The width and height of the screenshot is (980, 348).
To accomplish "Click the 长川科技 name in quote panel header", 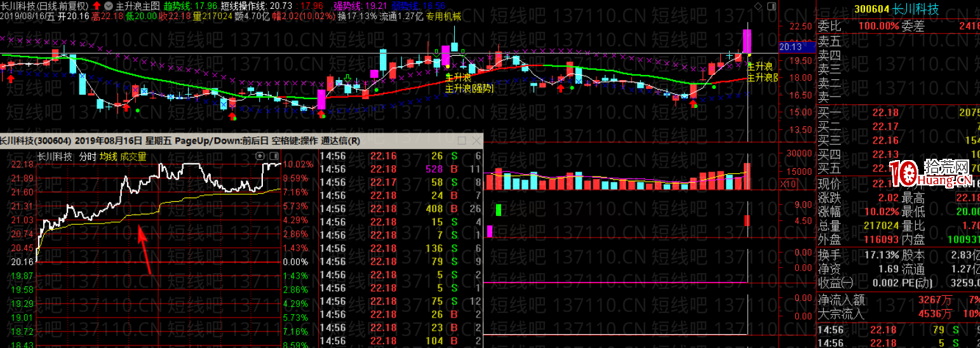I will tap(915, 10).
